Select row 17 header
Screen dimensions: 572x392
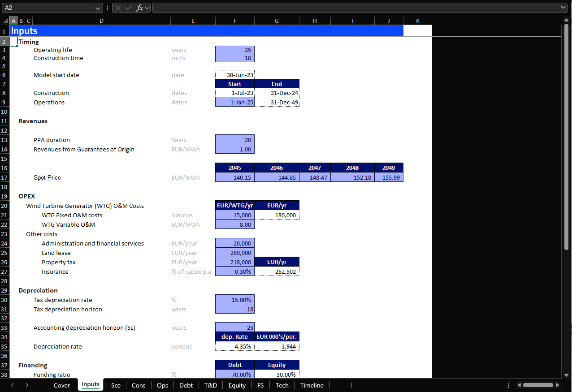pos(4,178)
